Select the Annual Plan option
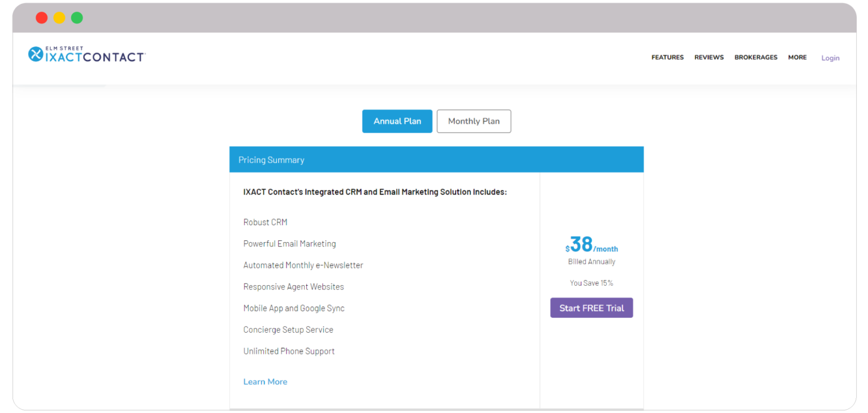 (x=397, y=121)
